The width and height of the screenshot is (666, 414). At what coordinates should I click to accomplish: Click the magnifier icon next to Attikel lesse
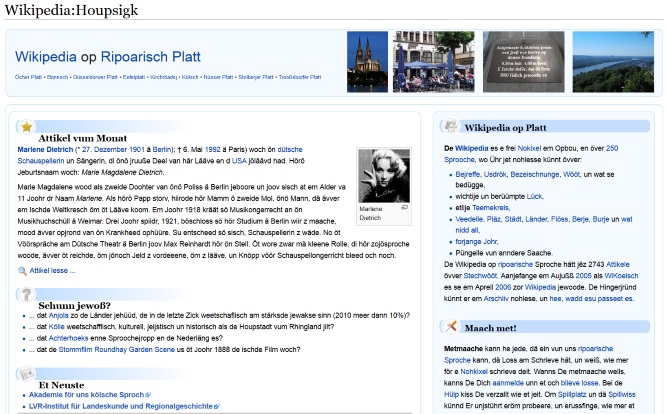(x=22, y=270)
